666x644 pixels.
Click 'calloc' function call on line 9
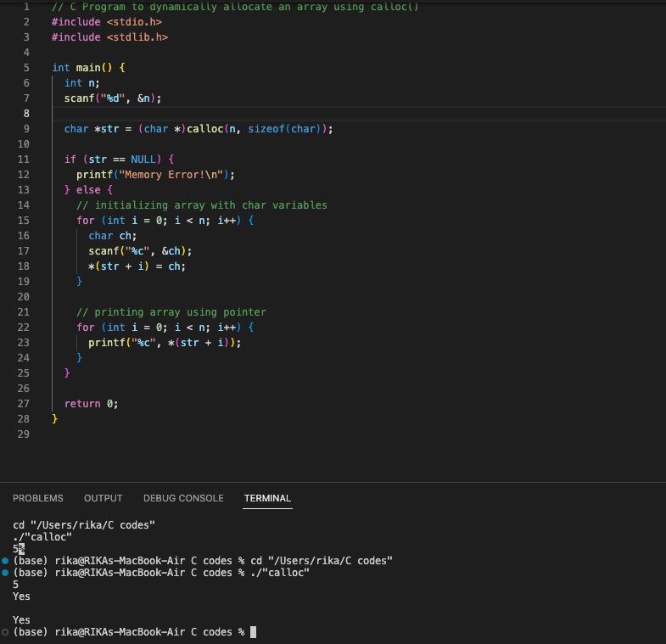pyautogui.click(x=205, y=129)
